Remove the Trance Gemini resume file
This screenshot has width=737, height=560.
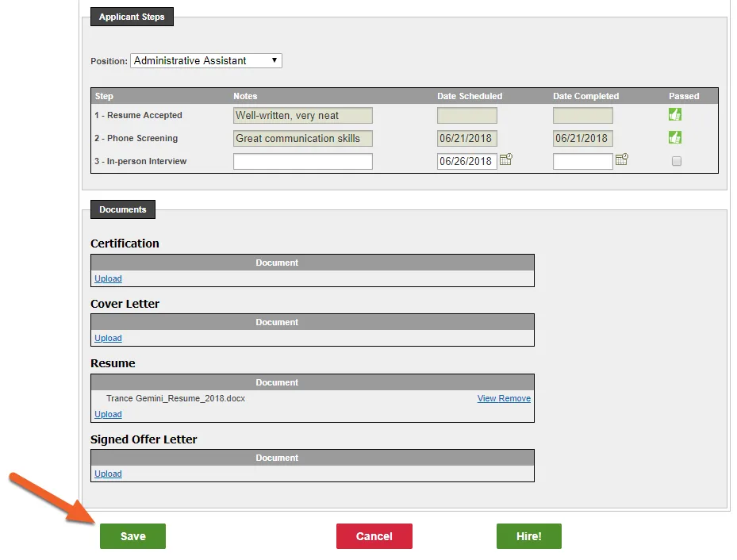tap(514, 398)
